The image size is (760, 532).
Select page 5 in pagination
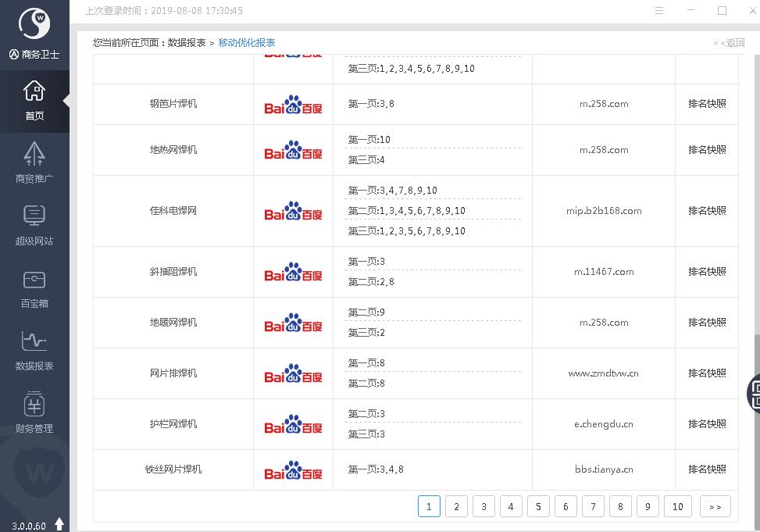click(x=538, y=506)
